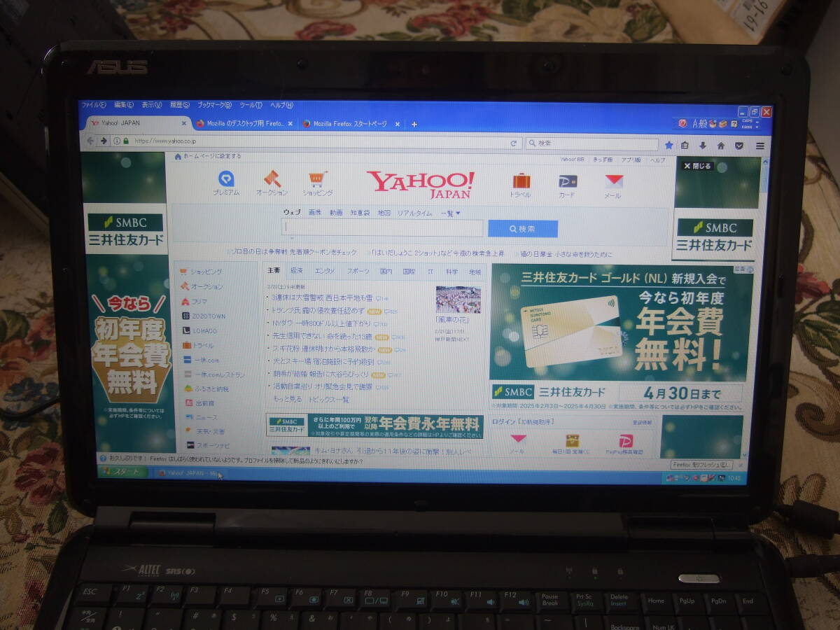The height and width of the screenshot is (630, 840).
Task: Open the downloads arrow icon
Action: click(703, 146)
